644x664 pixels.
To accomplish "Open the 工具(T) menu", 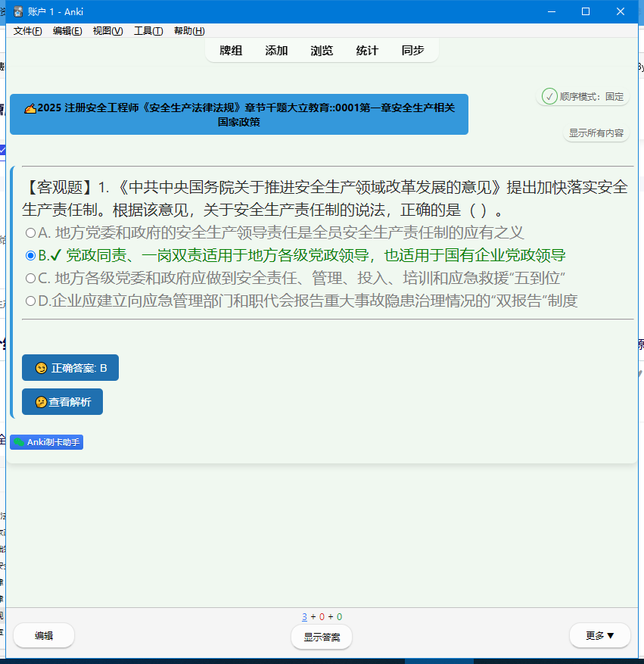I will pyautogui.click(x=148, y=31).
